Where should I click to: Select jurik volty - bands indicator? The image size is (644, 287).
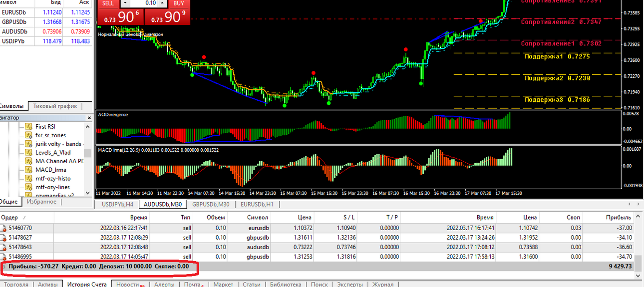58,144
